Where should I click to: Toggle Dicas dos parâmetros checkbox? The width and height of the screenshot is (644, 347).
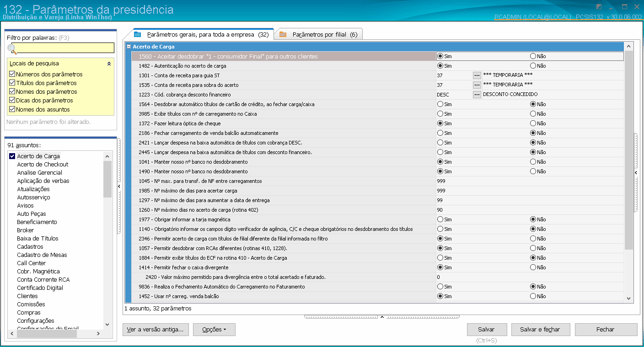(12, 100)
